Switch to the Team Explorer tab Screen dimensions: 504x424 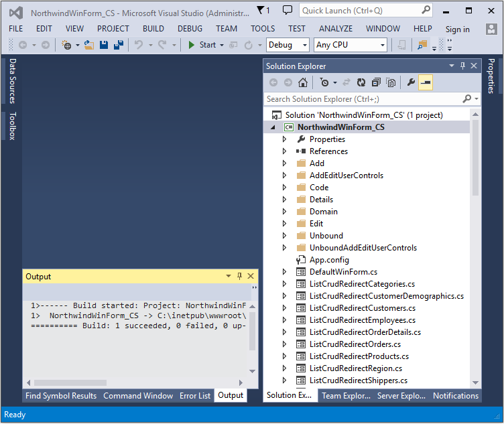click(x=346, y=396)
